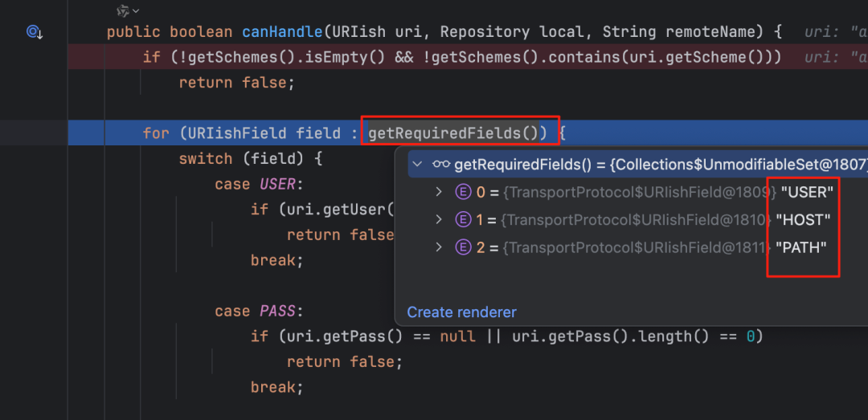Expand element 0 "USER" node
The image size is (868, 420).
coord(439,192)
